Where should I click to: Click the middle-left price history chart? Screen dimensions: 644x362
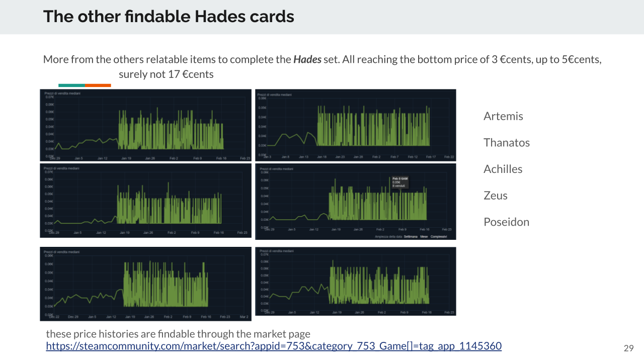145,200
